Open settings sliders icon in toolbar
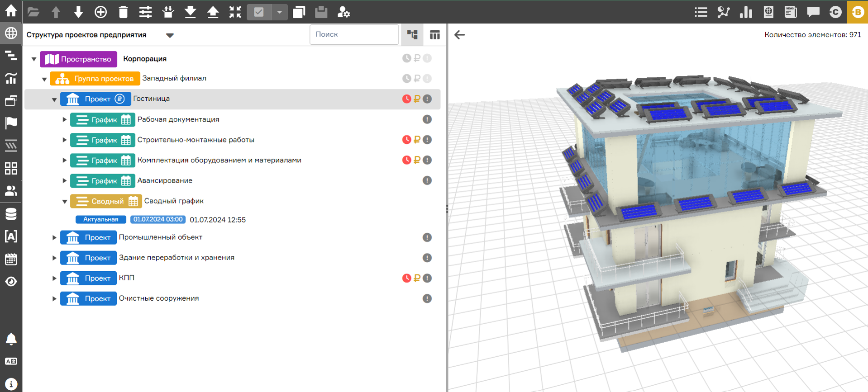Image resolution: width=868 pixels, height=392 pixels. [x=145, y=12]
